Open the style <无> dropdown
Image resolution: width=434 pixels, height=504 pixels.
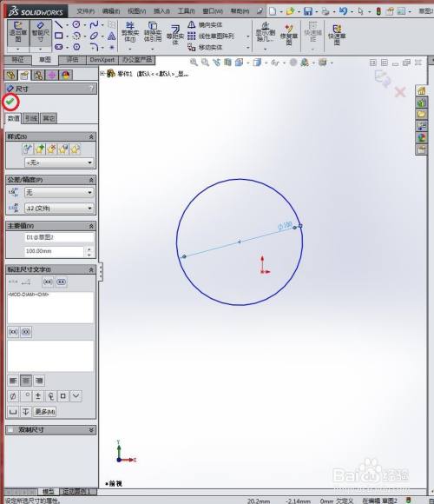point(59,162)
